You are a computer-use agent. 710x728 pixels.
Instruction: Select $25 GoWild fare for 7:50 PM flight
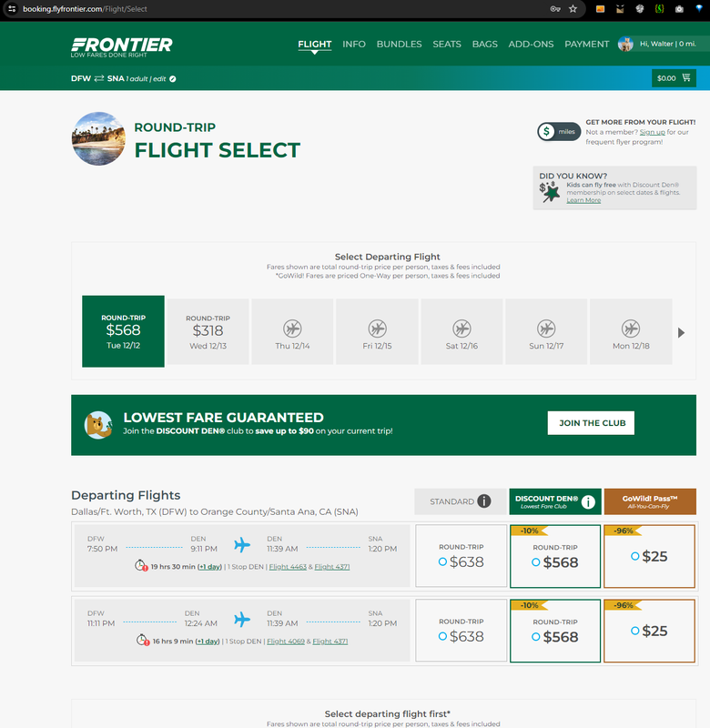coord(650,556)
